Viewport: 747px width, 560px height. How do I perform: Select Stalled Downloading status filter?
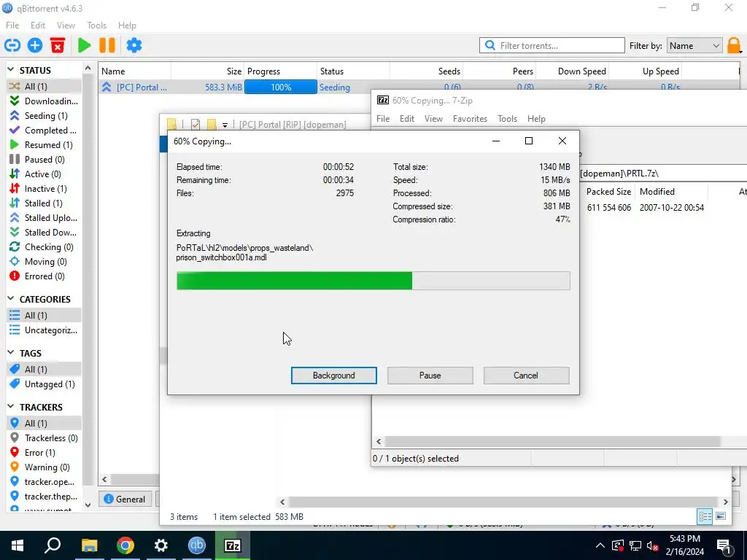pos(44,233)
